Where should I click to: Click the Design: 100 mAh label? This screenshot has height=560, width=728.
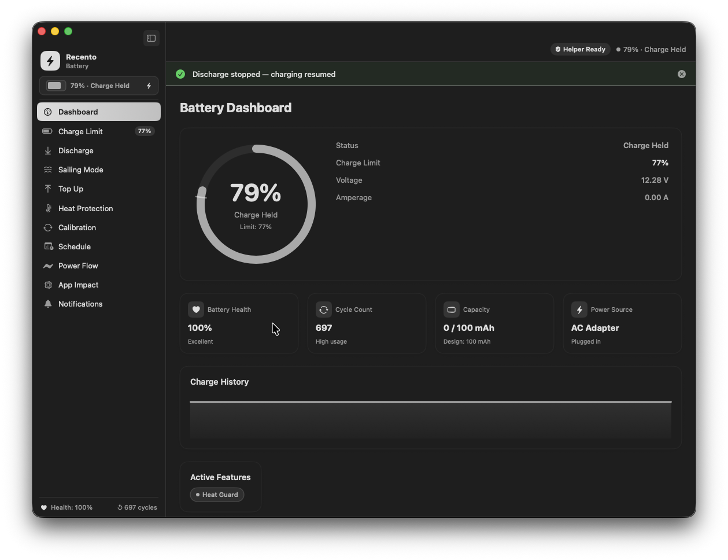467,341
